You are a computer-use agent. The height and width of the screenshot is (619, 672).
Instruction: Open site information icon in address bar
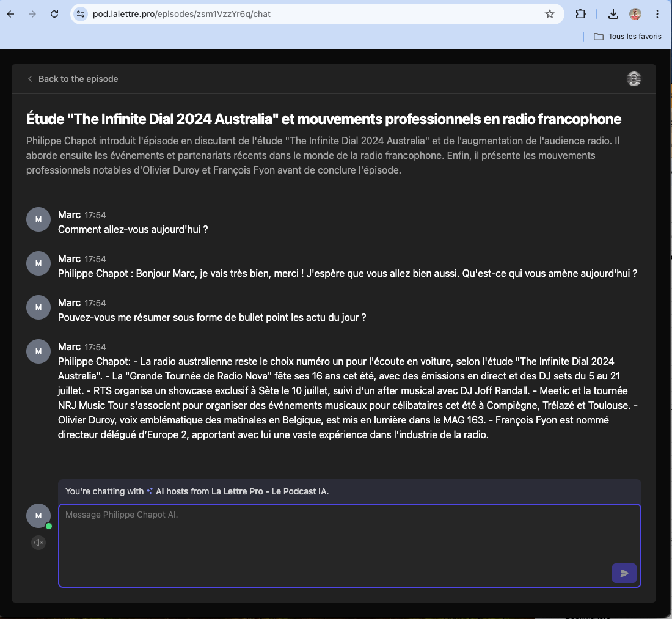click(x=81, y=14)
